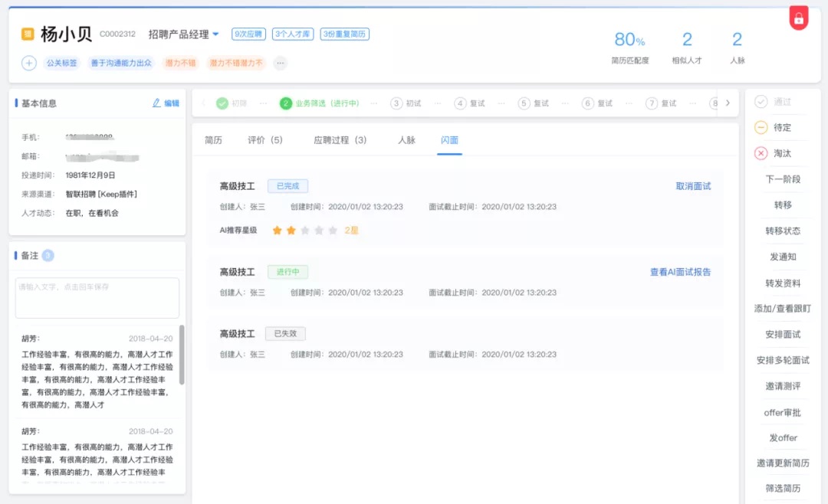Transfer the candidate via 转移
This screenshot has height=504, width=828.
pos(783,204)
